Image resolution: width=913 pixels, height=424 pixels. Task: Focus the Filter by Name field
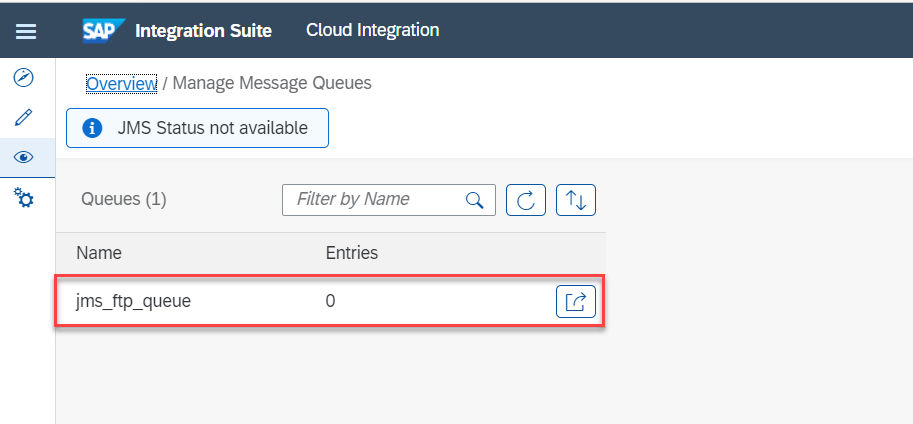(375, 200)
